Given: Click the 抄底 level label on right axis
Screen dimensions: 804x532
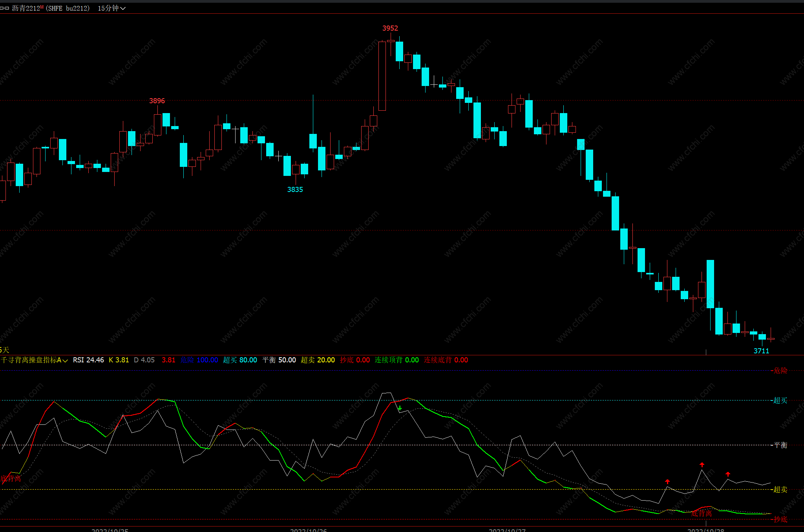Looking at the screenshot, I should point(780,519).
